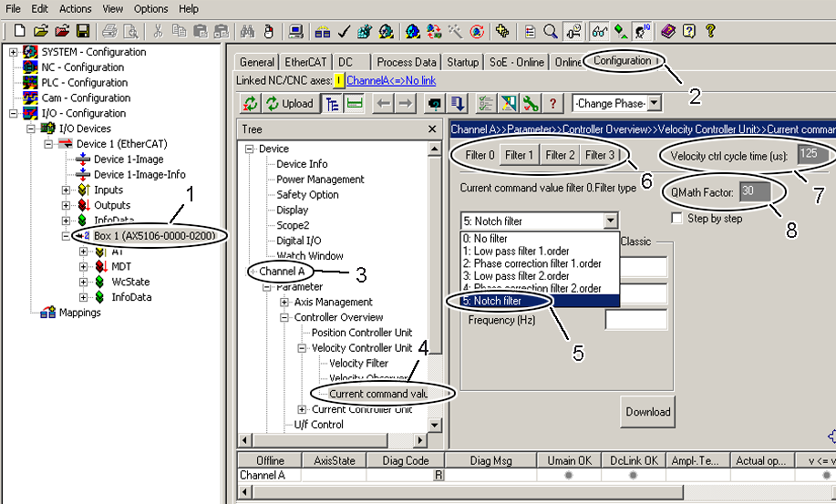Screen dimensions: 836x504
Task: Select Box 1 (AX5106-0000-0200) in tree
Action: 155,235
